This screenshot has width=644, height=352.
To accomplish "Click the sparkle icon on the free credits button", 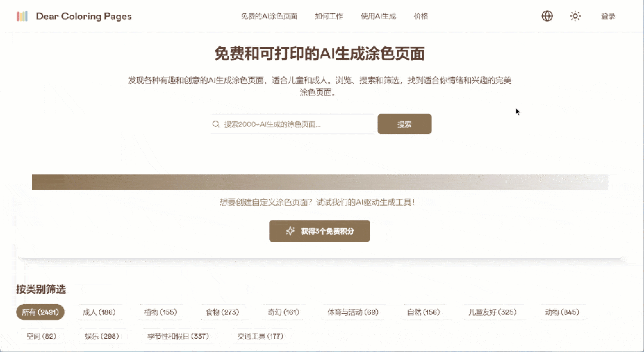I will [290, 231].
